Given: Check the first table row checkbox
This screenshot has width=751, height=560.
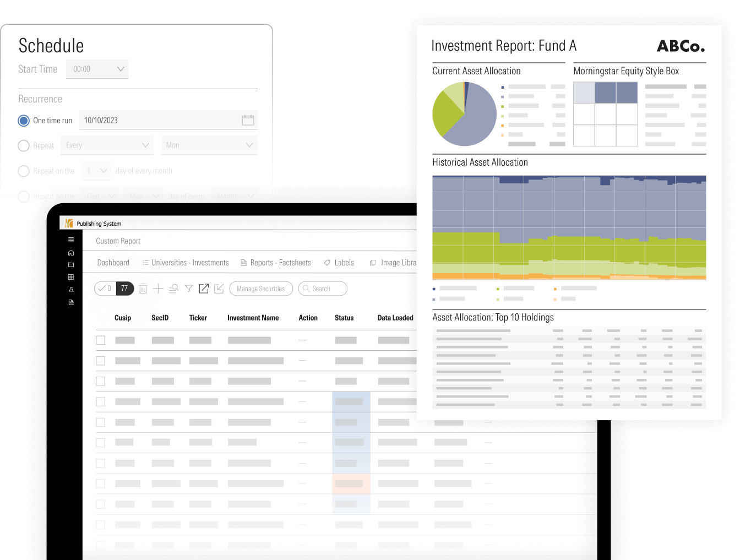Looking at the screenshot, I should 101,340.
